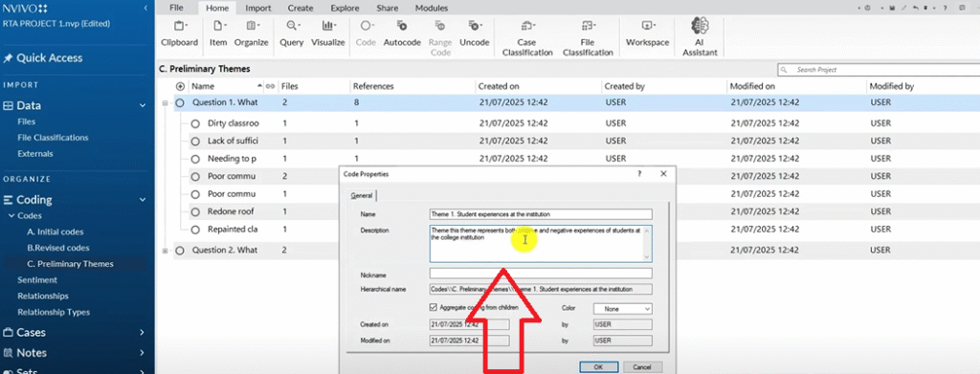Open Case Classification in the ribbon
The width and height of the screenshot is (980, 374).
pyautogui.click(x=527, y=37)
